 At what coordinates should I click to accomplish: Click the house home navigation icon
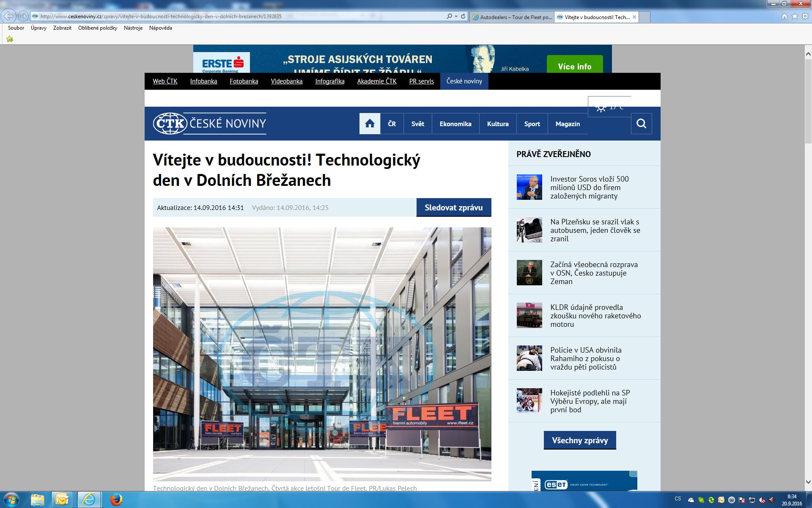[x=370, y=124]
